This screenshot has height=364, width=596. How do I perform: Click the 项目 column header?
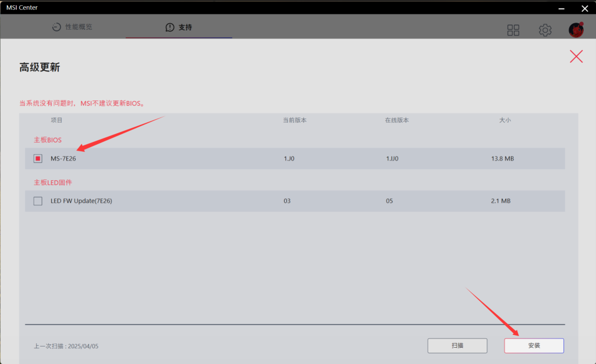point(56,120)
